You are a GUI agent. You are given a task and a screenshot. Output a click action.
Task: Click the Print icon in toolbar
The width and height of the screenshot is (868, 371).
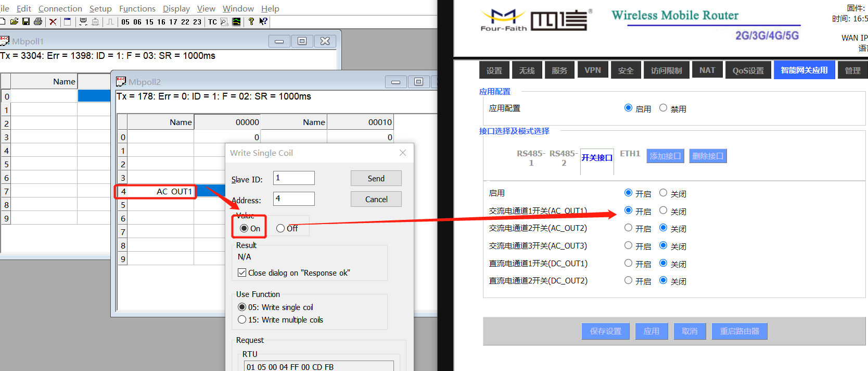point(38,21)
